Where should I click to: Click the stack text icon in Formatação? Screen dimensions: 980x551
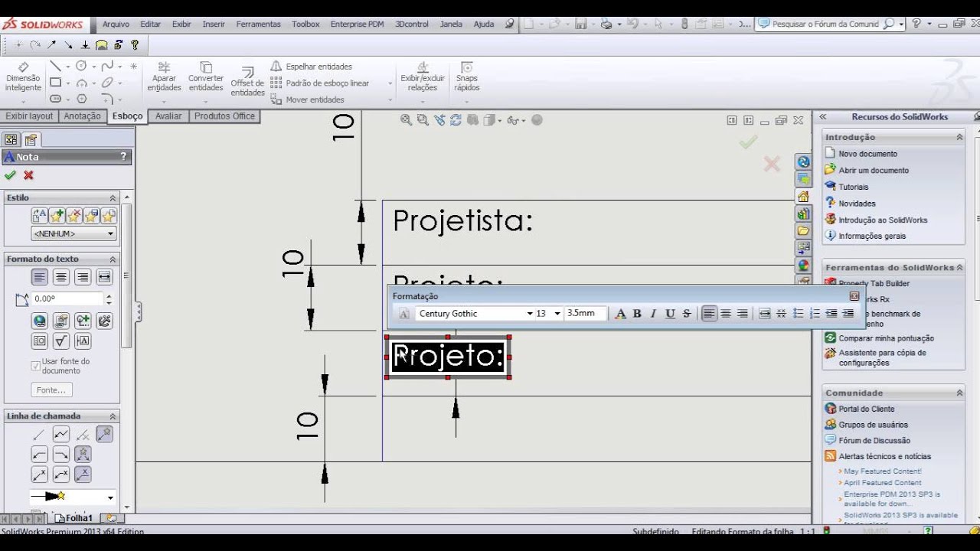click(781, 313)
